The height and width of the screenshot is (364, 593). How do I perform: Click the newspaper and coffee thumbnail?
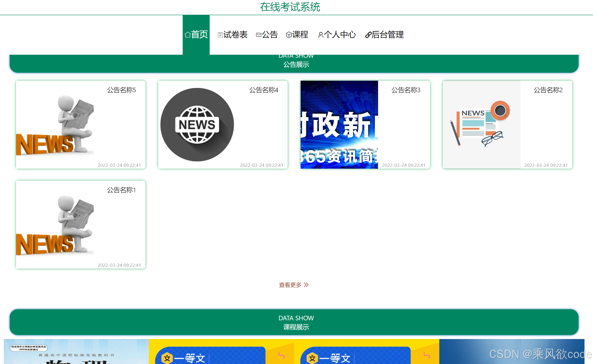[x=481, y=124]
